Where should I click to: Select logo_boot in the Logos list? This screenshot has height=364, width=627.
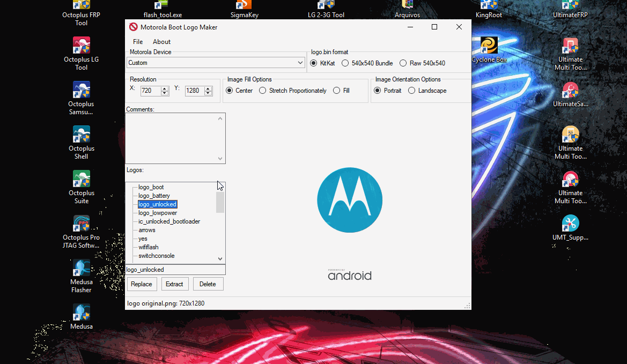click(x=151, y=187)
